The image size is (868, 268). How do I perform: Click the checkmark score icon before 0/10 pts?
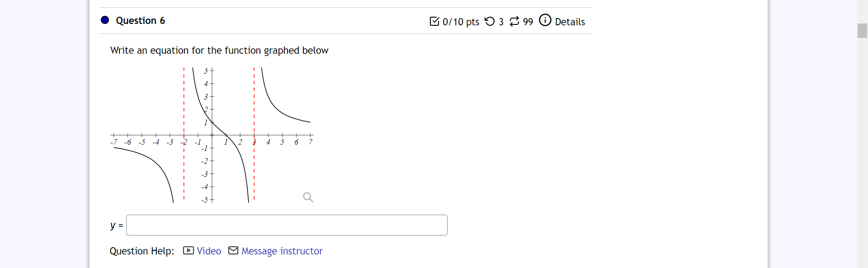tap(435, 21)
